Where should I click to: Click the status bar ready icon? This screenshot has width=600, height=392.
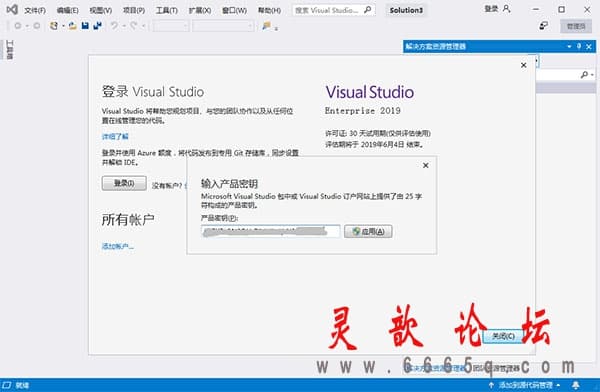7,385
